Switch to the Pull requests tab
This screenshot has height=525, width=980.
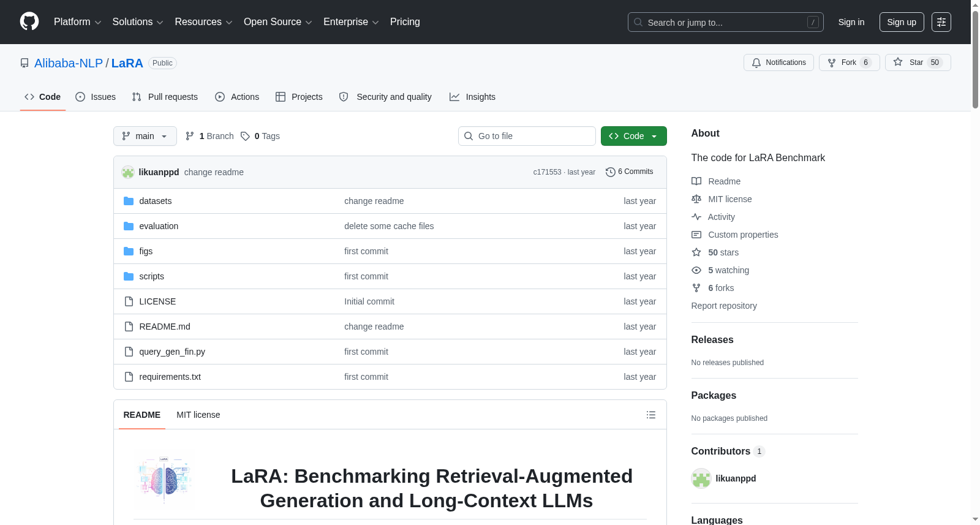[165, 97]
